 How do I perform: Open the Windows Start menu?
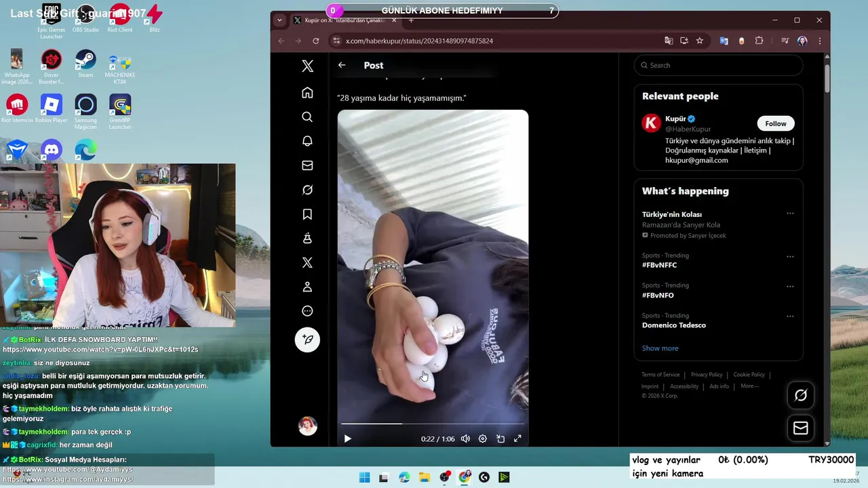pyautogui.click(x=364, y=477)
